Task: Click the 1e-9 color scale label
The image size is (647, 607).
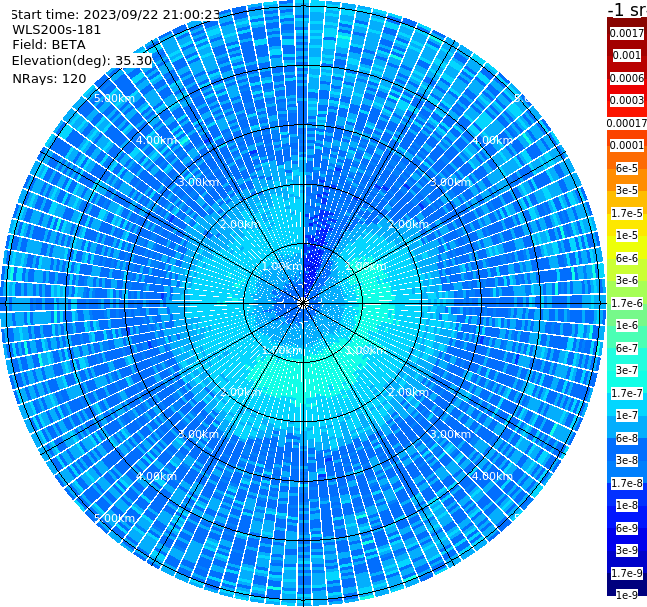Action: (x=627, y=595)
